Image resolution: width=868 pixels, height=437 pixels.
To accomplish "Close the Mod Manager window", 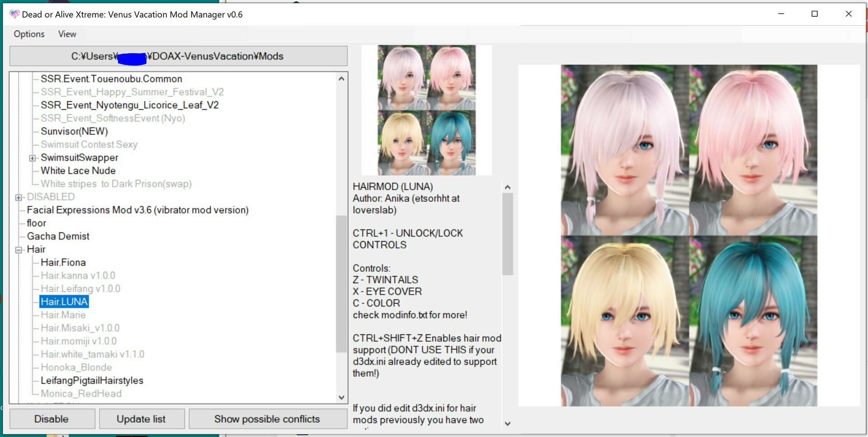I will [x=849, y=14].
